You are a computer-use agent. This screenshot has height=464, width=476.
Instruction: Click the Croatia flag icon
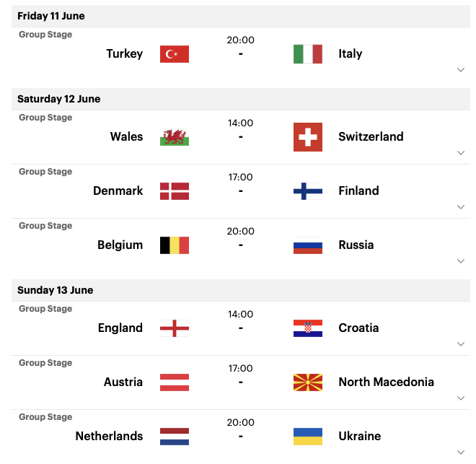[x=307, y=328]
